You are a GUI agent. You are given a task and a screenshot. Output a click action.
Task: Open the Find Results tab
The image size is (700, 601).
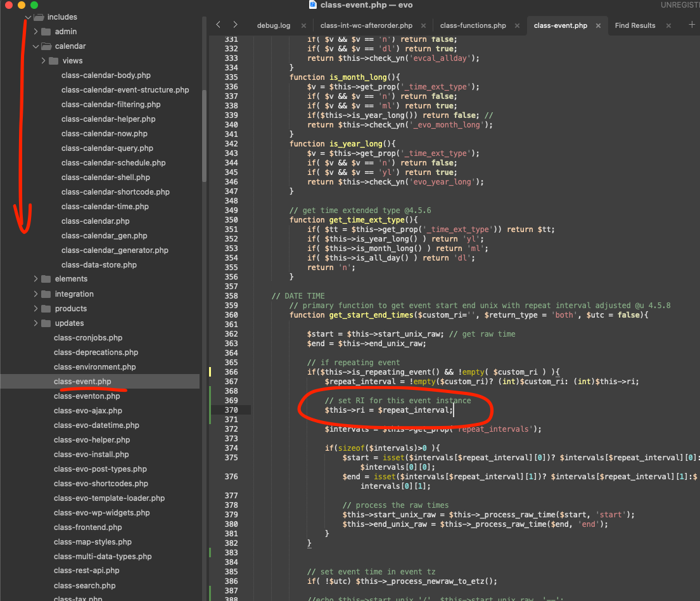click(x=635, y=25)
